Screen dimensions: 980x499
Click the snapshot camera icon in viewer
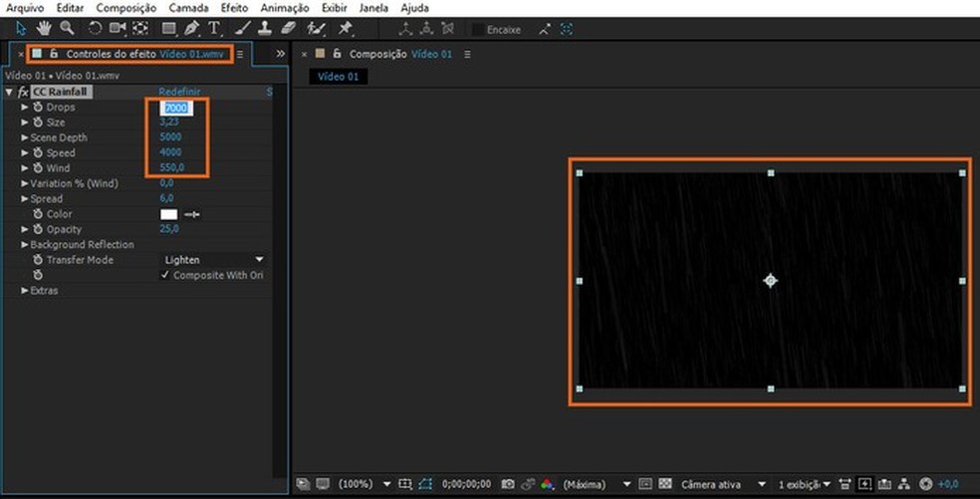(509, 484)
